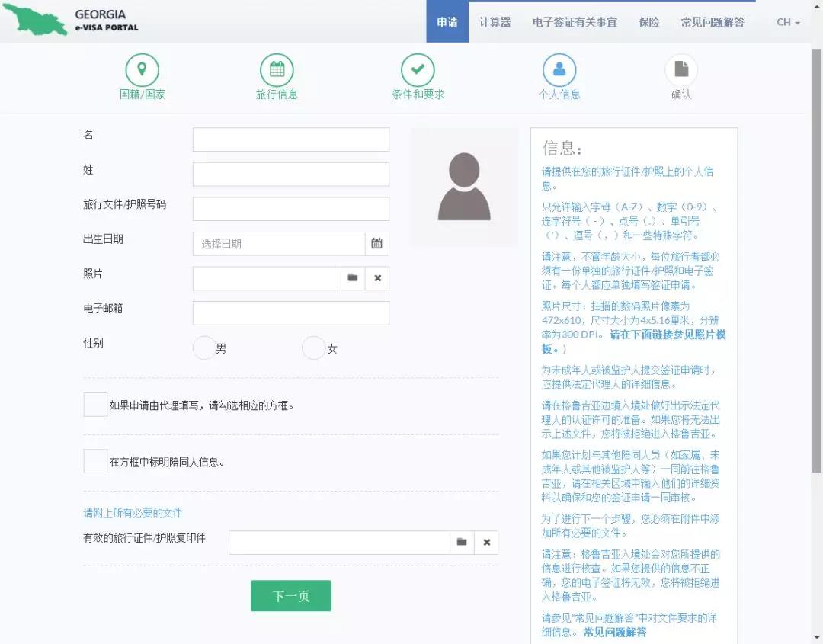This screenshot has height=644, width=823.
Task: Check the 陪同人信息 companion checkbox
Action: pos(95,461)
